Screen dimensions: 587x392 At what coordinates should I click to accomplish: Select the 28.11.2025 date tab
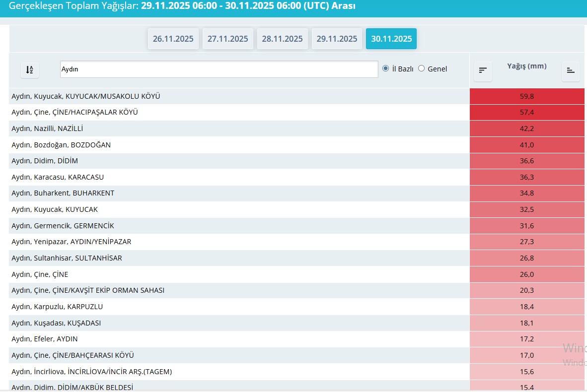tap(283, 39)
